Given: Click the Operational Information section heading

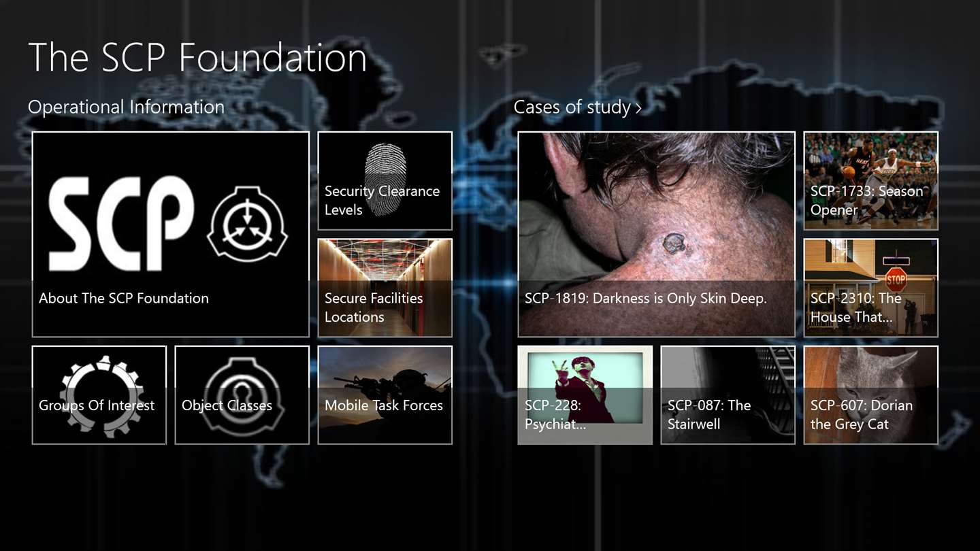Looking at the screenshot, I should pyautogui.click(x=126, y=107).
